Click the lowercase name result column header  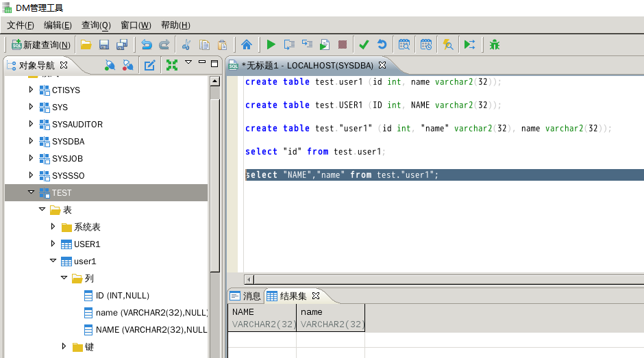pyautogui.click(x=331, y=318)
